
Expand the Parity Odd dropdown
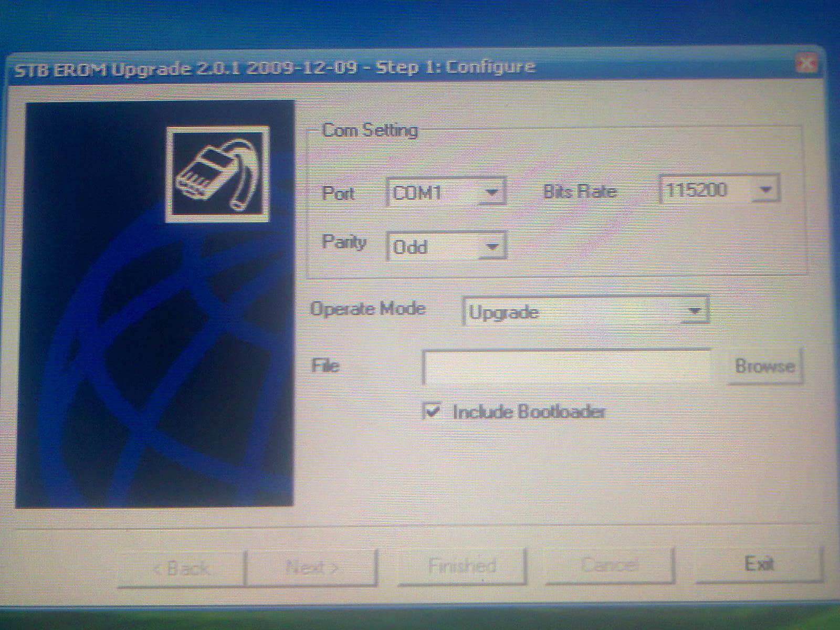pos(446,246)
